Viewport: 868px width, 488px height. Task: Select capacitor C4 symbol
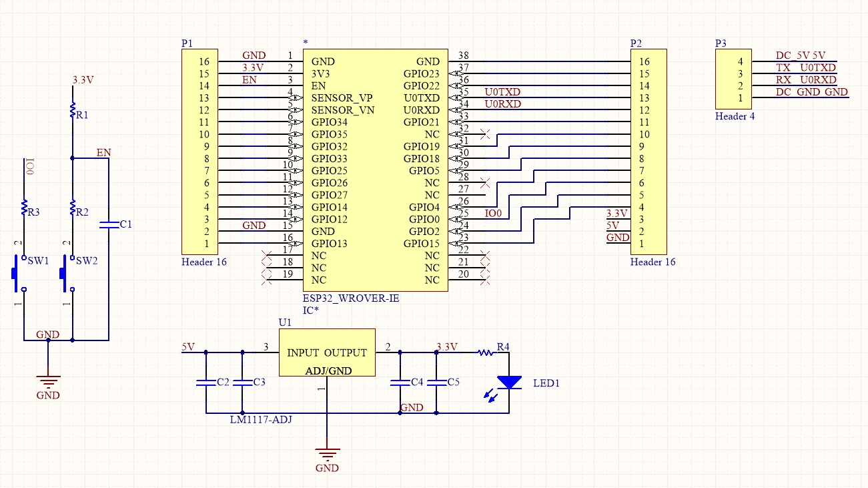click(400, 383)
